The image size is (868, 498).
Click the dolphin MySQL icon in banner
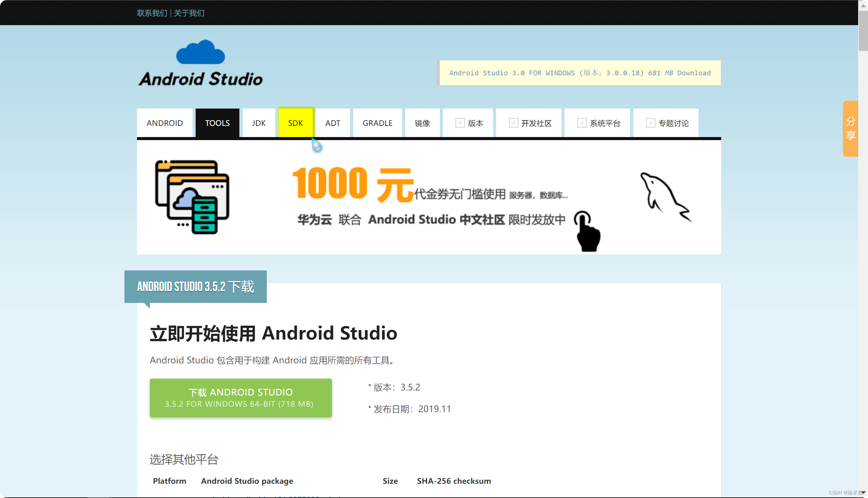pyautogui.click(x=665, y=197)
